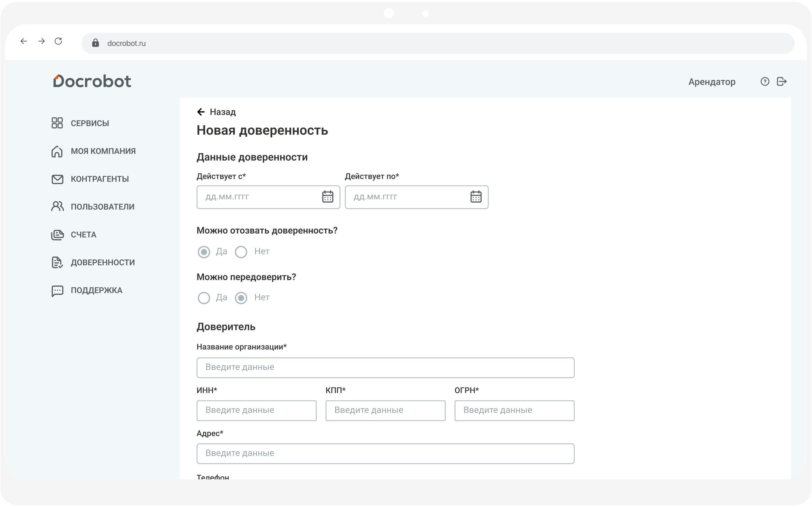The image size is (812, 507).
Task: Click the Адрес input field
Action: (385, 454)
